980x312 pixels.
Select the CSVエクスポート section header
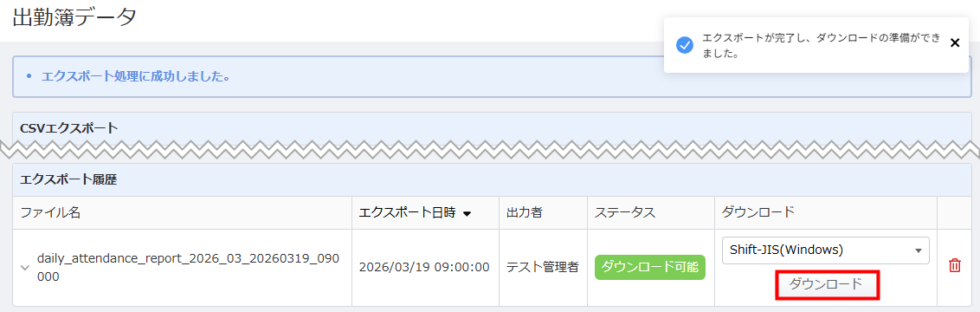pos(68,128)
